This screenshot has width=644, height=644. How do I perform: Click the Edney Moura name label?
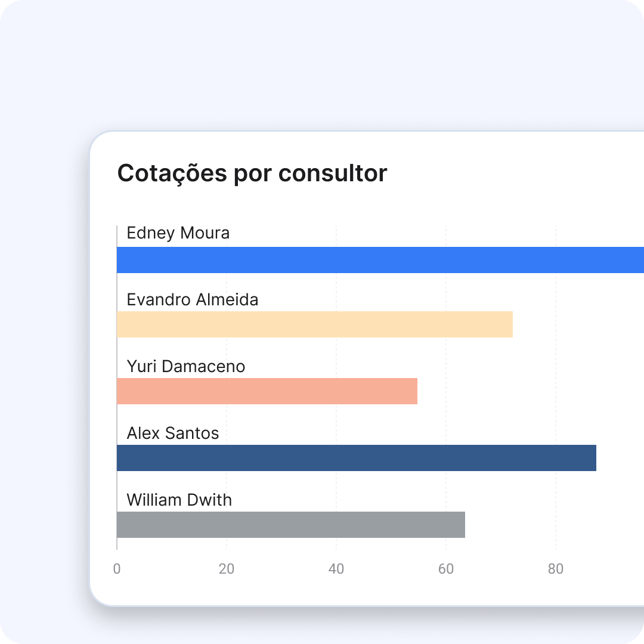(178, 233)
